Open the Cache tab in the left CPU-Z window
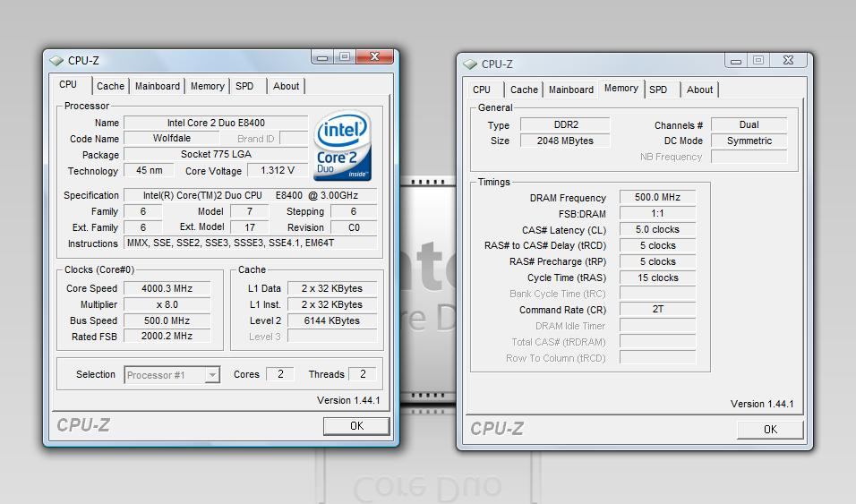Image resolution: width=856 pixels, height=504 pixels. (110, 86)
